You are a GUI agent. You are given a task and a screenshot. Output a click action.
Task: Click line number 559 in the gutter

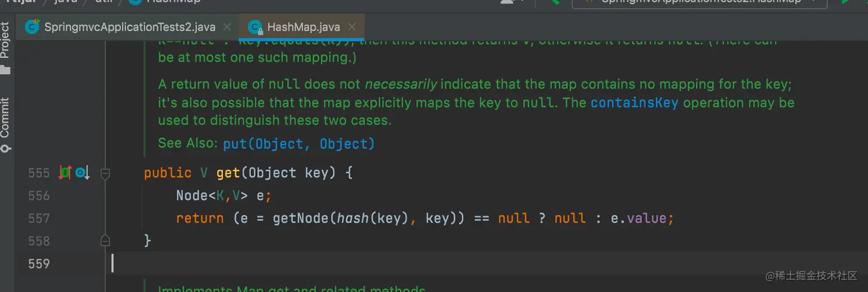click(x=39, y=263)
